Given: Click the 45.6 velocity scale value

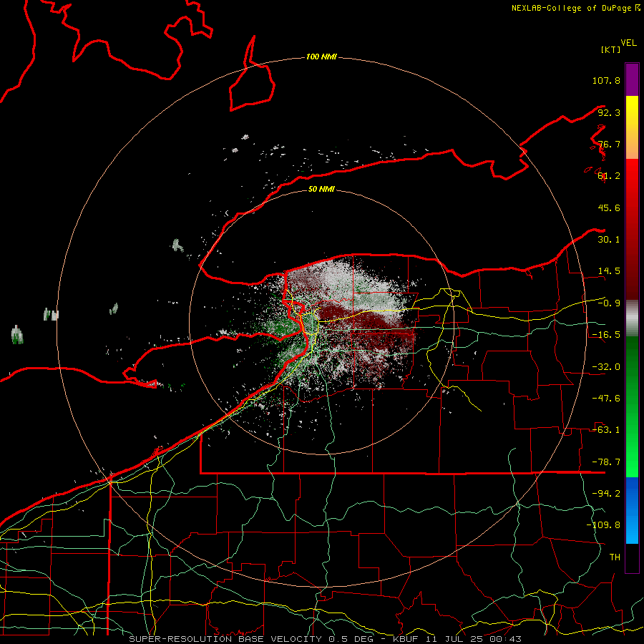Looking at the screenshot, I should pyautogui.click(x=609, y=208).
